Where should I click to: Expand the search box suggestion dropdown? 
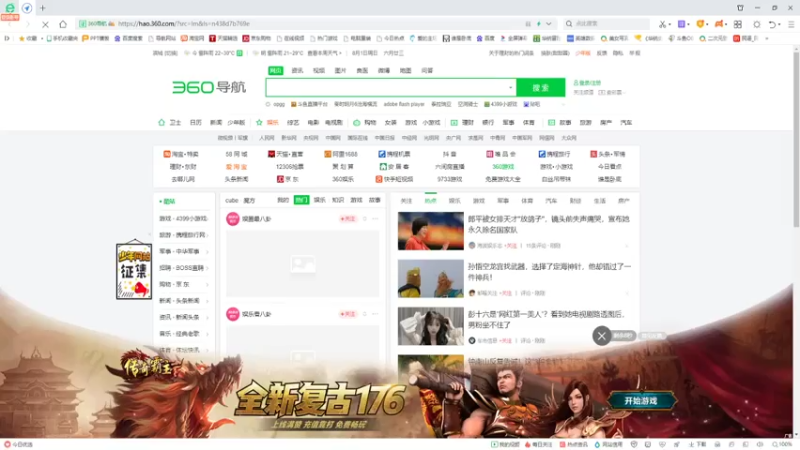(x=510, y=87)
